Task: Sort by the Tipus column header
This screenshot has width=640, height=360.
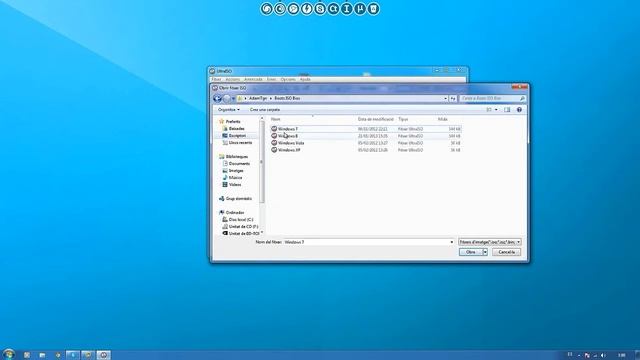Action: pyautogui.click(x=403, y=119)
